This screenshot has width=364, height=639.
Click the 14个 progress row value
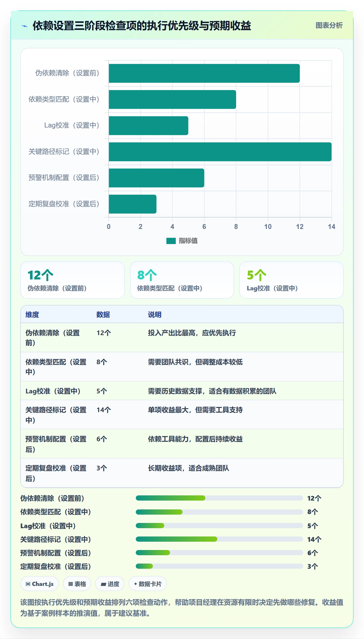tap(314, 539)
